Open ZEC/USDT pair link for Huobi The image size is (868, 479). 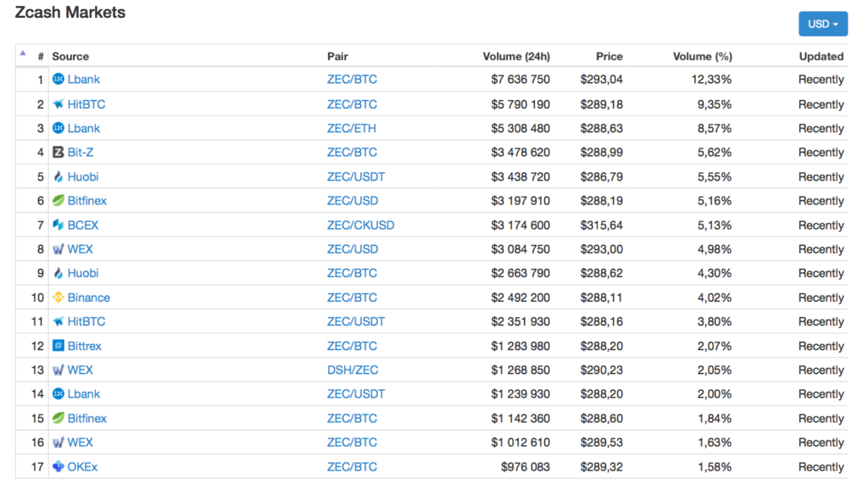356,176
